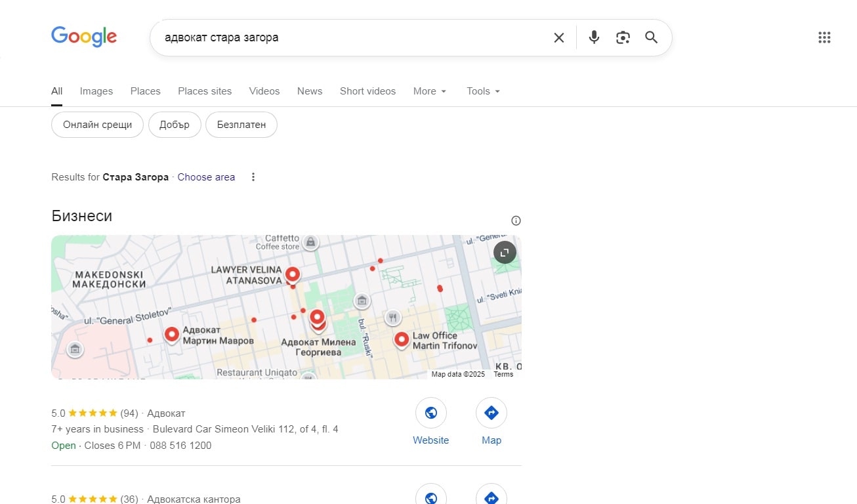Screen dimensions: 857x504
Task: Click the Map label under directions icon
Action: pos(491,440)
